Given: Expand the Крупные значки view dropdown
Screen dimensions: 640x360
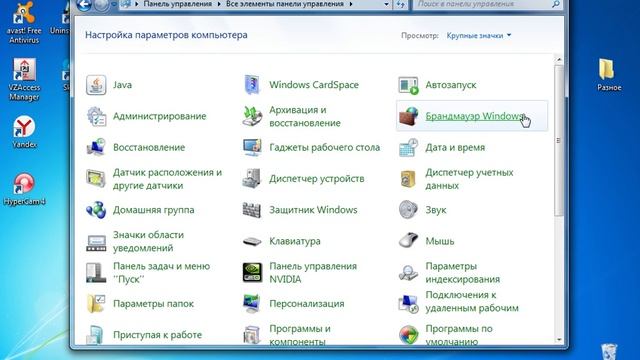Looking at the screenshot, I should [479, 36].
